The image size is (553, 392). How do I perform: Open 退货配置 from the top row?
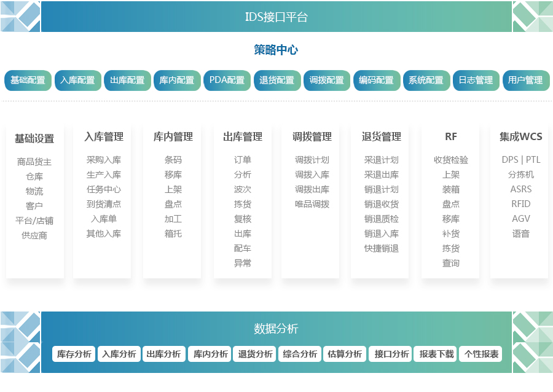pyautogui.click(x=276, y=80)
